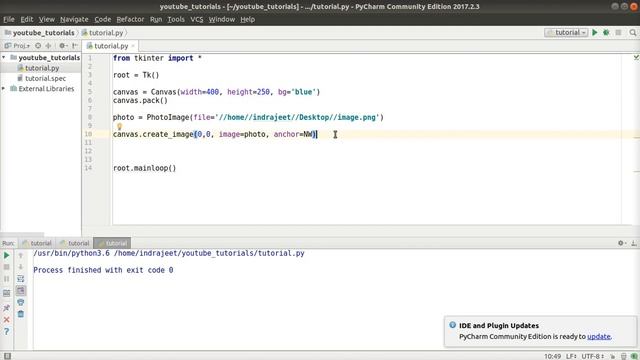Collapse the youtube_tutorials project folder

(4, 57)
